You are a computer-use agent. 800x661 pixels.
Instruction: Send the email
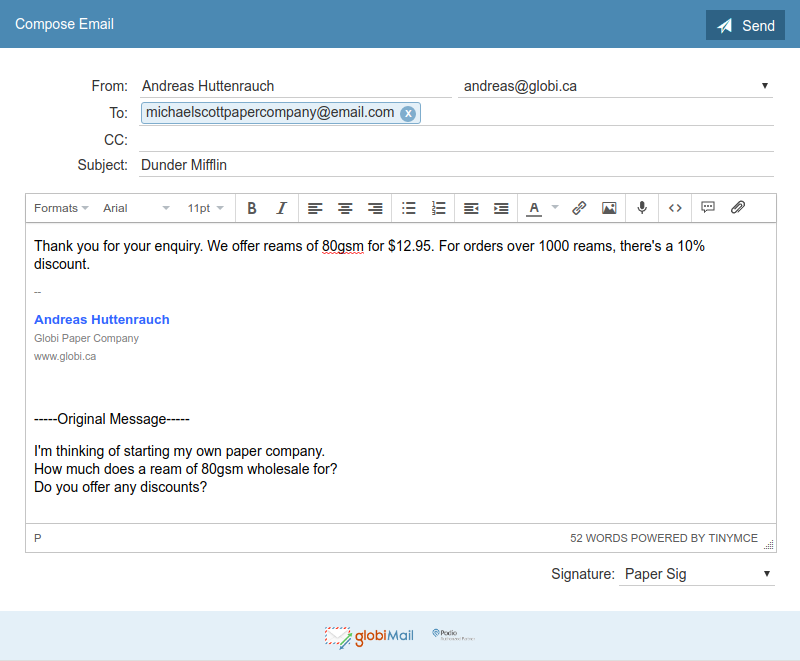[x=745, y=25]
